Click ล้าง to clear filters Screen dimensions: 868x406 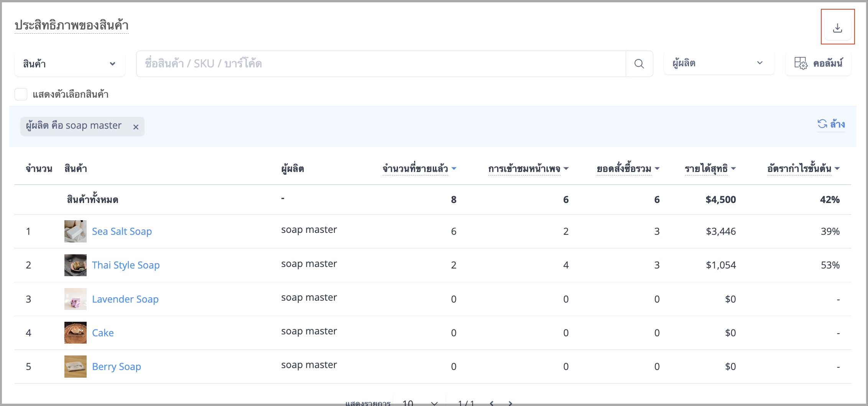tap(831, 124)
